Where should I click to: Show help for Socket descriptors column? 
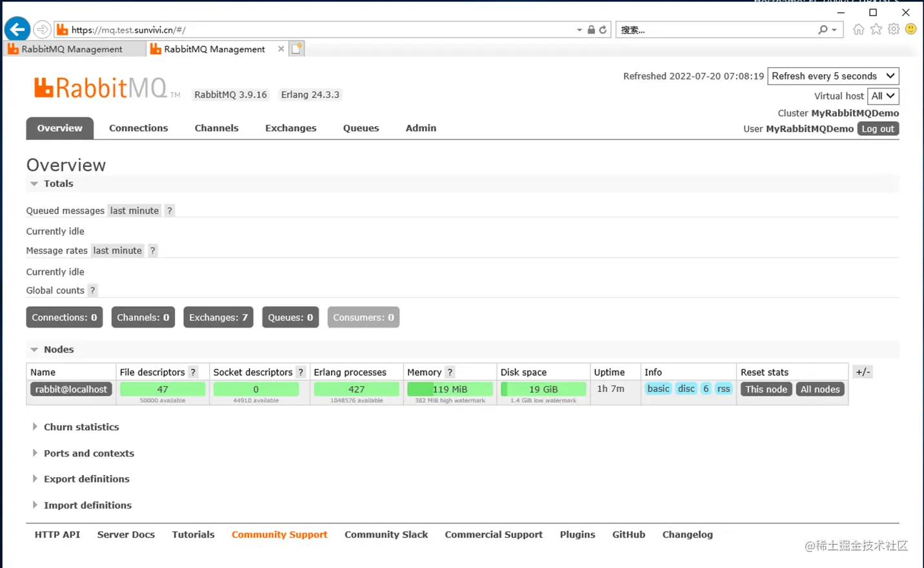[x=301, y=373]
